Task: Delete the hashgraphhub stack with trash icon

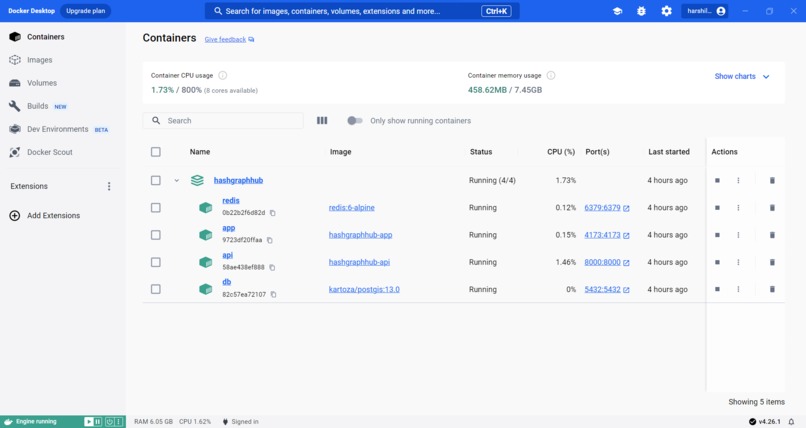Action: 772,180
